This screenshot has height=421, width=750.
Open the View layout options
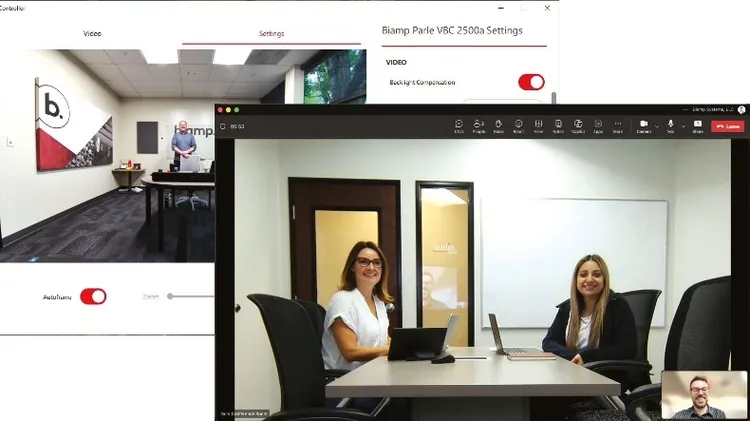(538, 126)
